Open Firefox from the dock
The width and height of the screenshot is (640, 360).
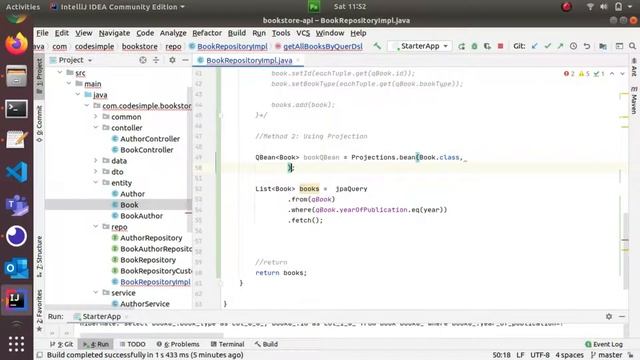(x=16, y=44)
